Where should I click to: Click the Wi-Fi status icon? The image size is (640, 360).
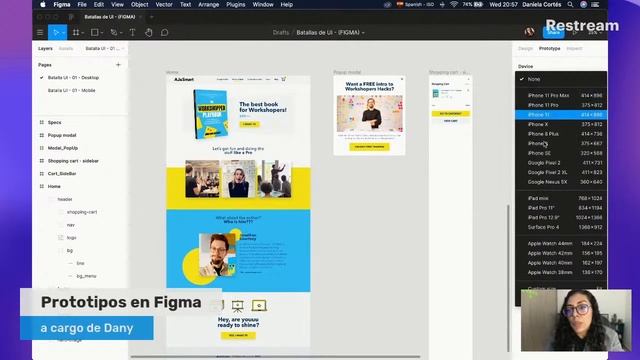pos(454,4)
